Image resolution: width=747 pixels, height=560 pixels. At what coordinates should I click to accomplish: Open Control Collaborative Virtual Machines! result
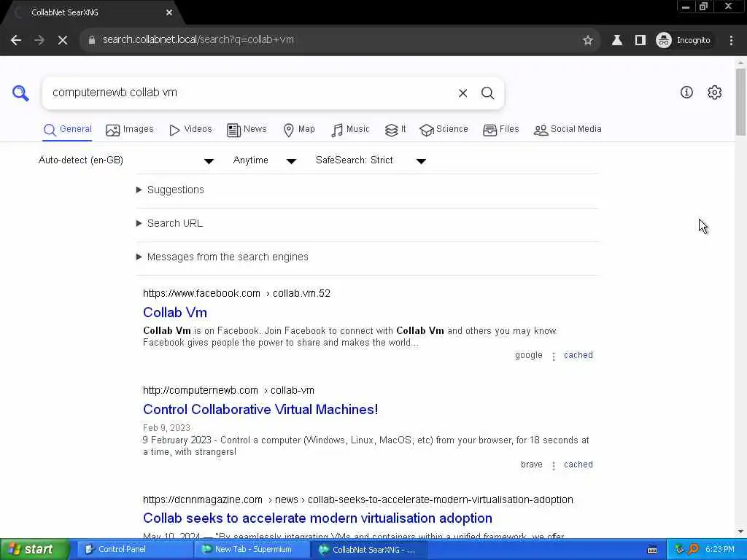[260, 410]
